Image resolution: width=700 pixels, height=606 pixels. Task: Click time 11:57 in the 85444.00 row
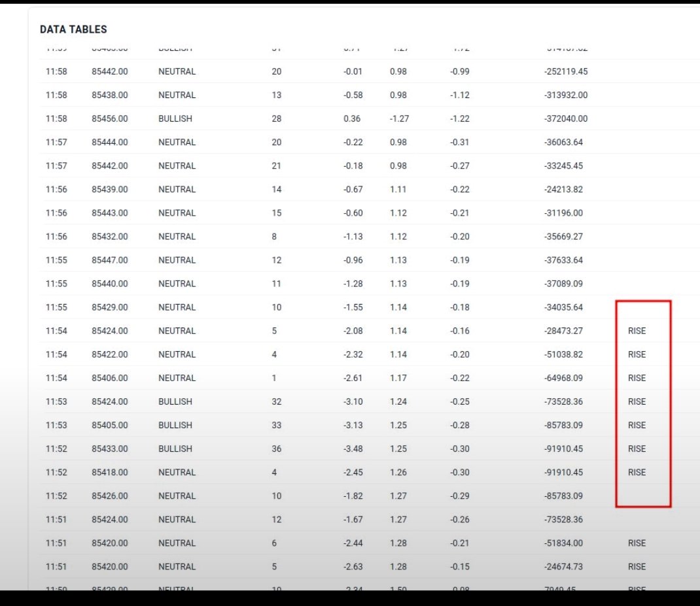(x=56, y=143)
